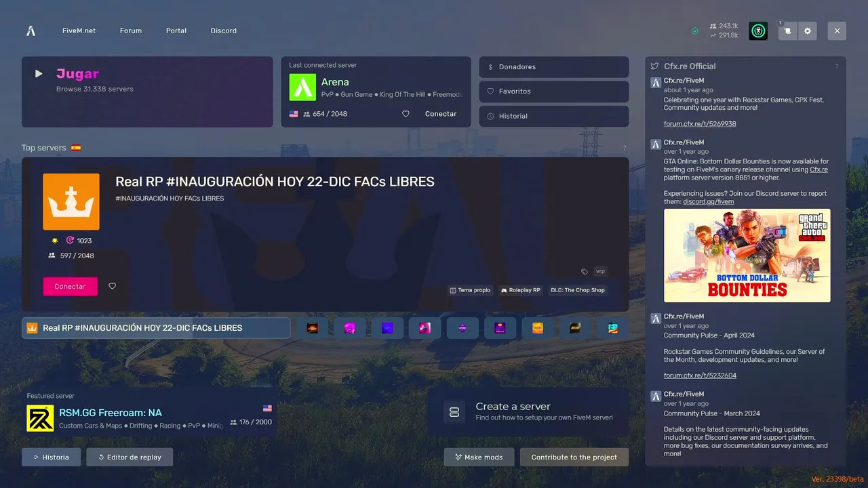Open discord.gg/fivem link
This screenshot has width=868, height=488.
[x=708, y=201]
